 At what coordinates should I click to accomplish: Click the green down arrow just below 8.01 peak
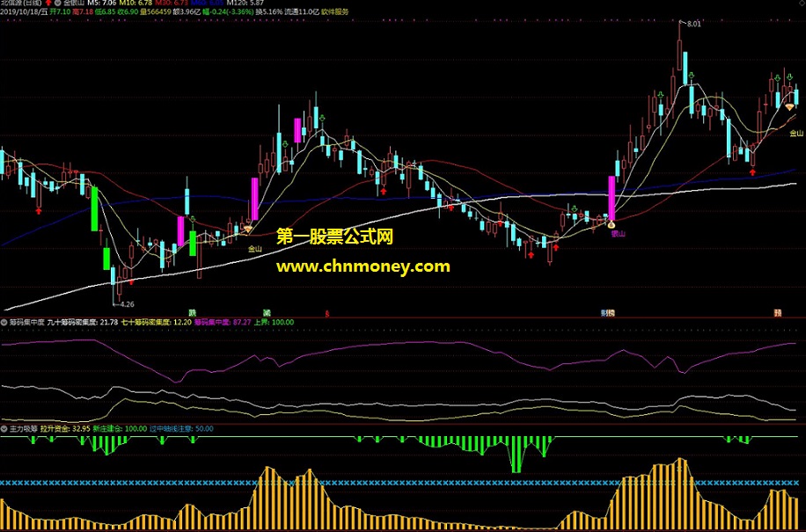[692, 76]
